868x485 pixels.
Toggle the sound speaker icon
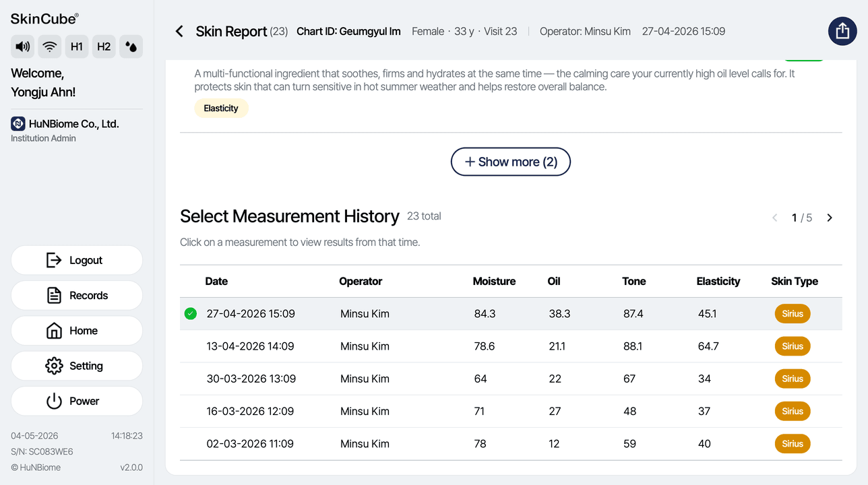point(23,46)
